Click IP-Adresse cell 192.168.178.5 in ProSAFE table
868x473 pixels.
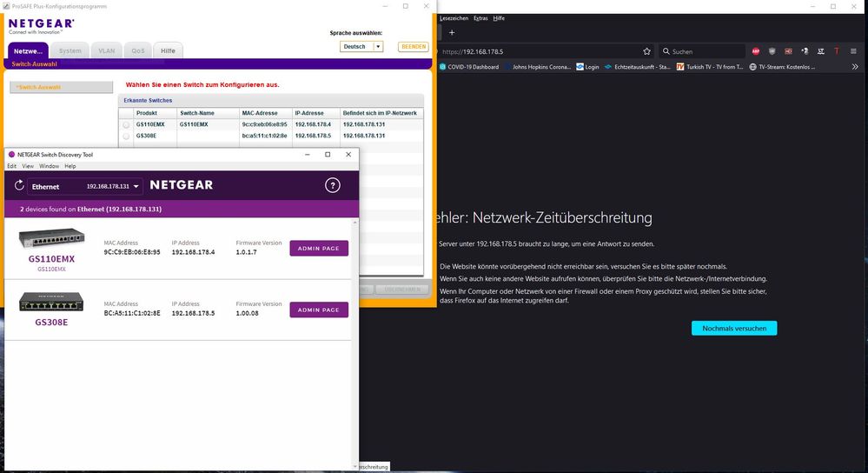[x=313, y=136]
